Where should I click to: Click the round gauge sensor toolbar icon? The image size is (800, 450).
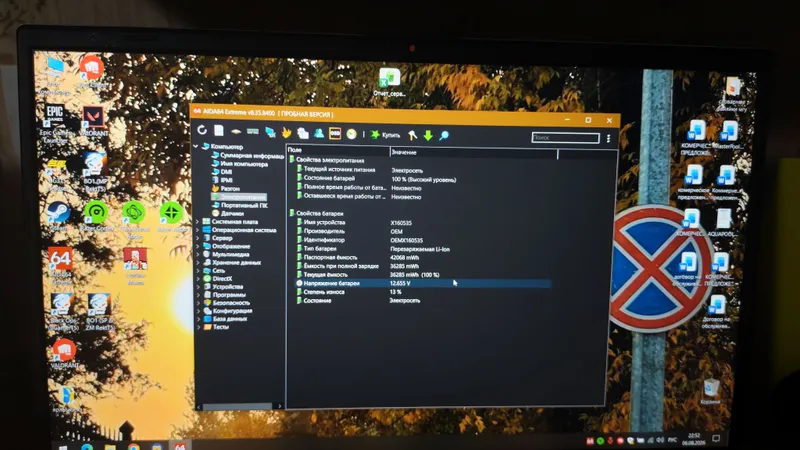[352, 134]
